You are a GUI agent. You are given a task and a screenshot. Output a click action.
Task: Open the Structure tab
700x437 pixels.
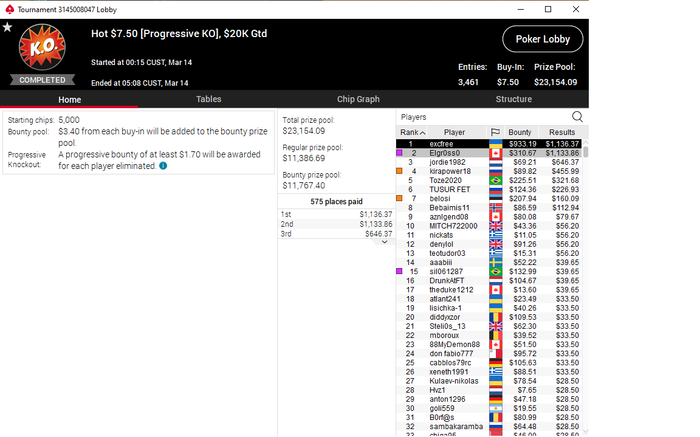513,99
